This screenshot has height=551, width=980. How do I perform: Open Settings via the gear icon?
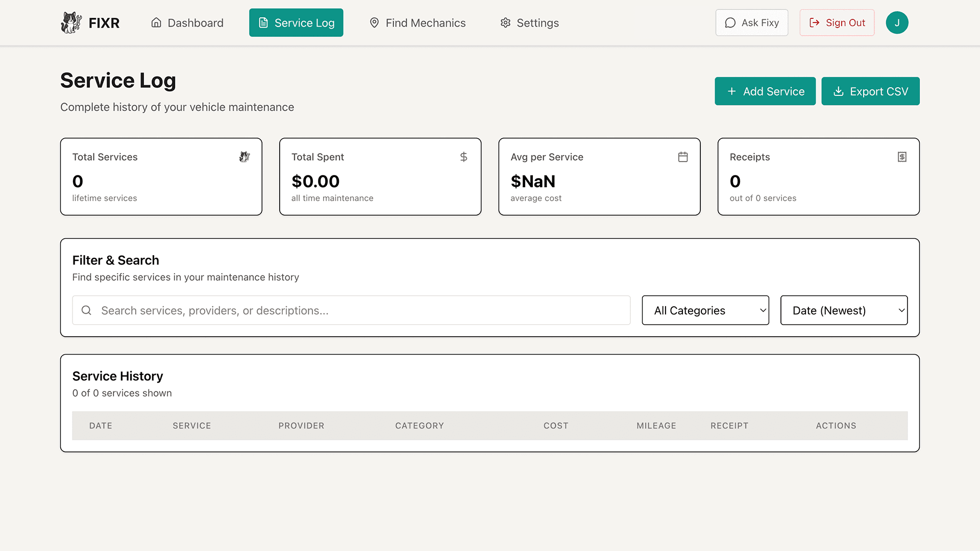pos(505,22)
